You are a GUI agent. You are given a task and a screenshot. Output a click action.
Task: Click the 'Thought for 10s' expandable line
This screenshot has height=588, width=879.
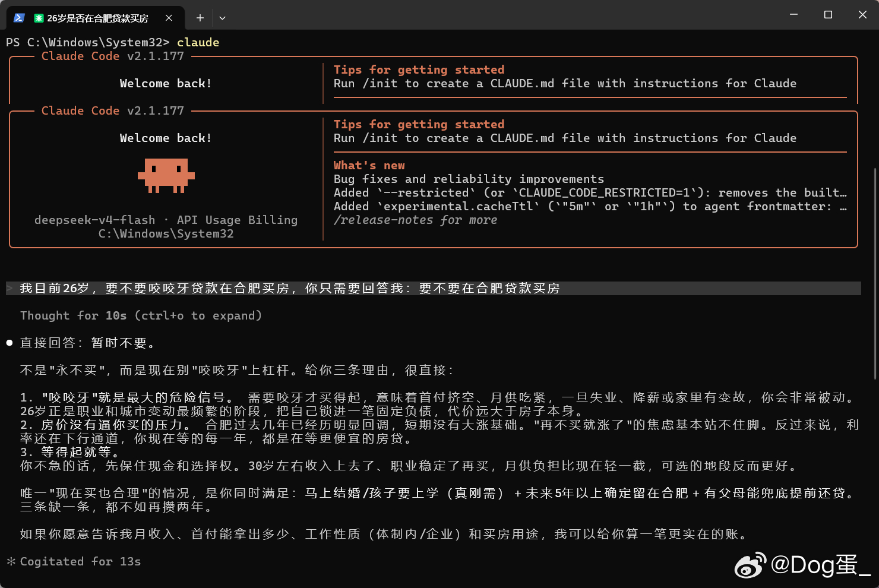141,315
